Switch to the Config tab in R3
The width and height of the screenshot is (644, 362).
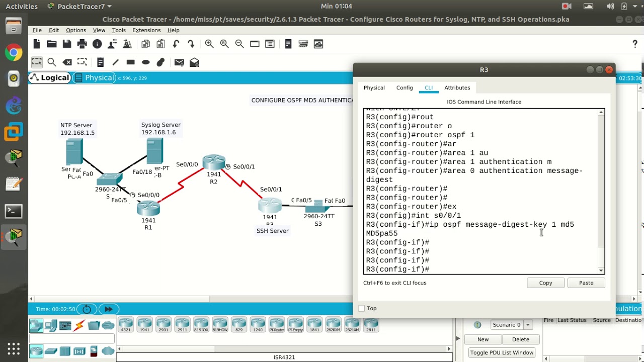(405, 87)
